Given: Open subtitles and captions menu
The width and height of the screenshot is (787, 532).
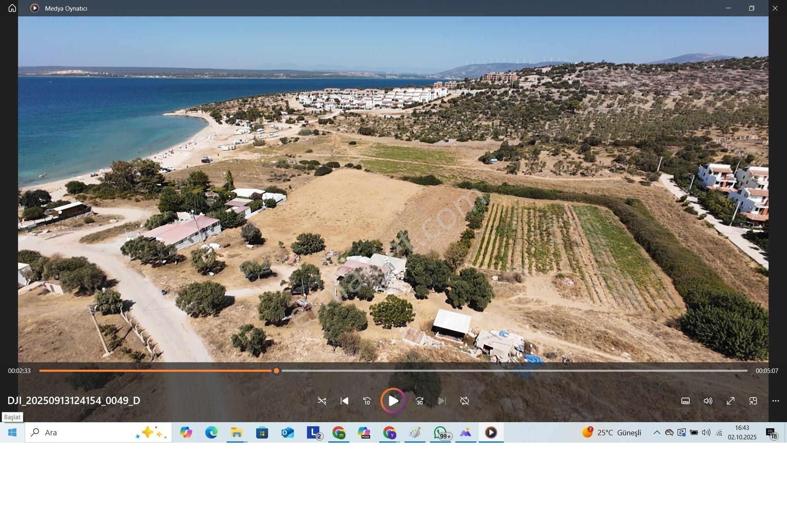Looking at the screenshot, I should pos(685,401).
